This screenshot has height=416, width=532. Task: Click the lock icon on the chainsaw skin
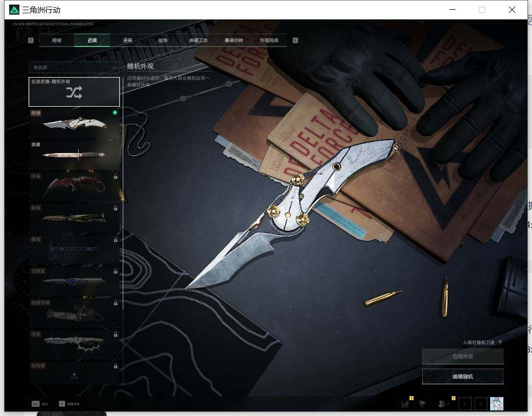click(x=116, y=303)
